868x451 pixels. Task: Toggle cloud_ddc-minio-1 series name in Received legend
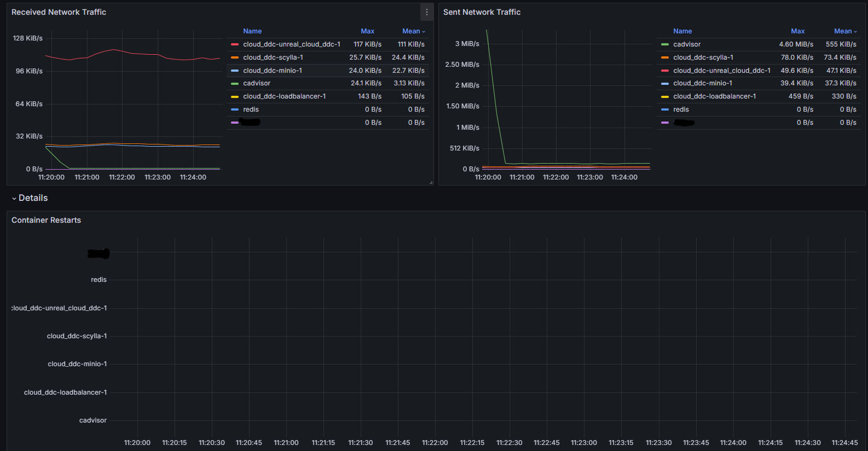click(273, 71)
